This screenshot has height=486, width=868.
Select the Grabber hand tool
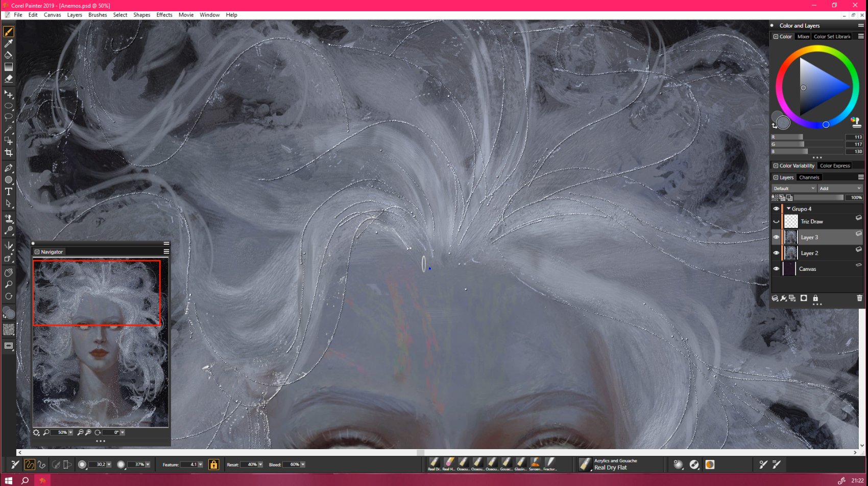click(x=9, y=273)
